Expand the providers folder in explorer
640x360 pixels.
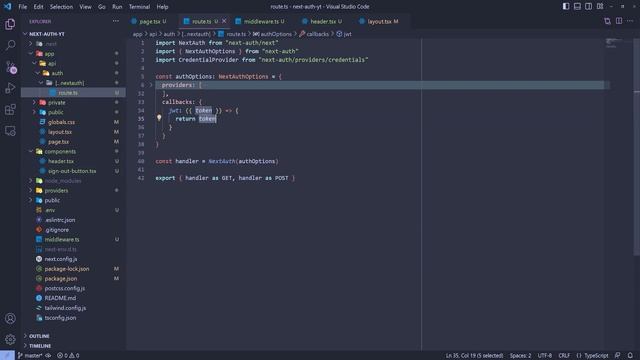click(x=31, y=191)
